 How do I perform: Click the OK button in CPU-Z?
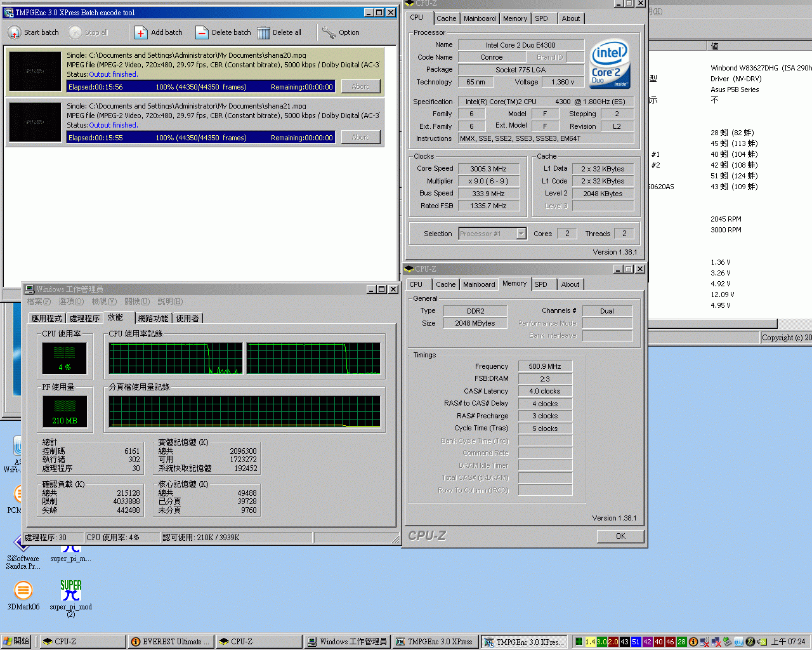[x=620, y=536]
